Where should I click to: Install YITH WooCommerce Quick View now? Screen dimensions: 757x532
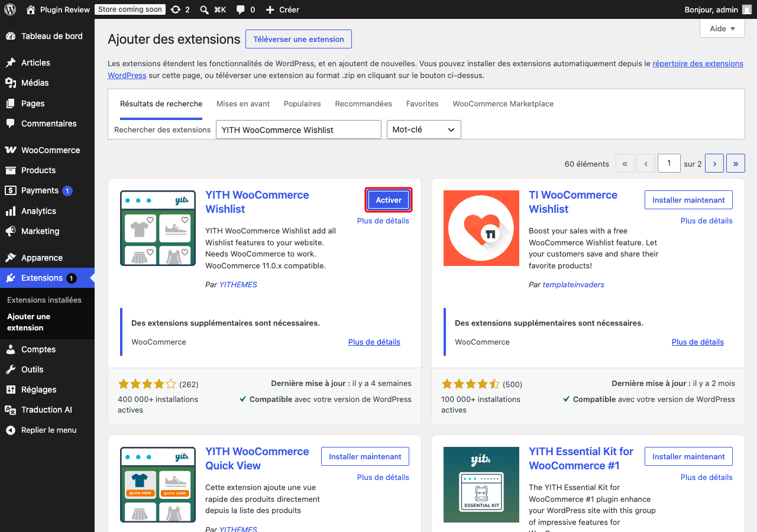click(x=365, y=456)
